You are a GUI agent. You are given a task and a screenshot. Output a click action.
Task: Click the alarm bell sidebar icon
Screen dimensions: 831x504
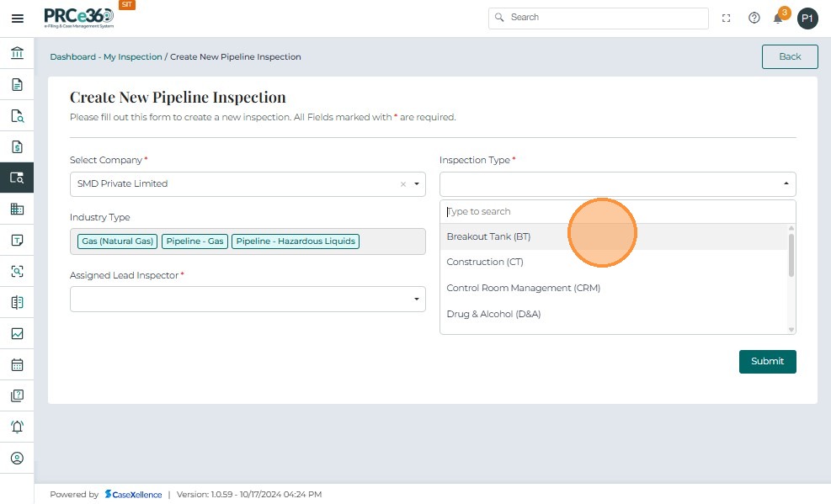click(17, 427)
